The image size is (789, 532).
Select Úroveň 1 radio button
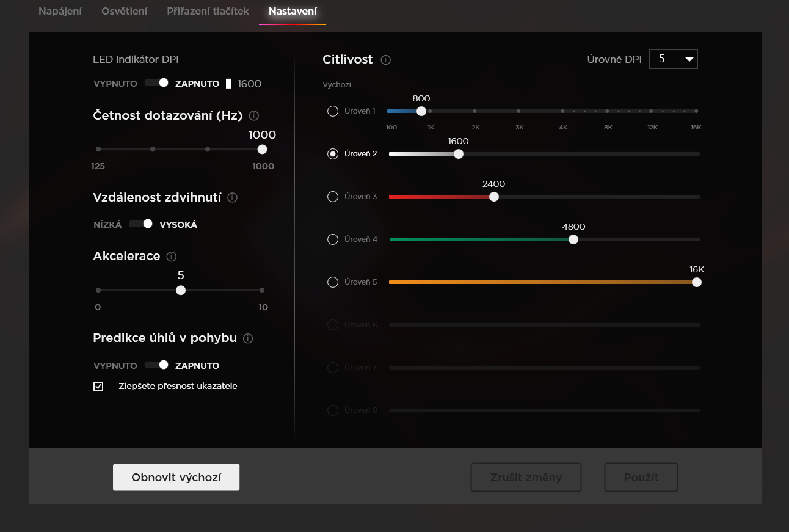(333, 111)
